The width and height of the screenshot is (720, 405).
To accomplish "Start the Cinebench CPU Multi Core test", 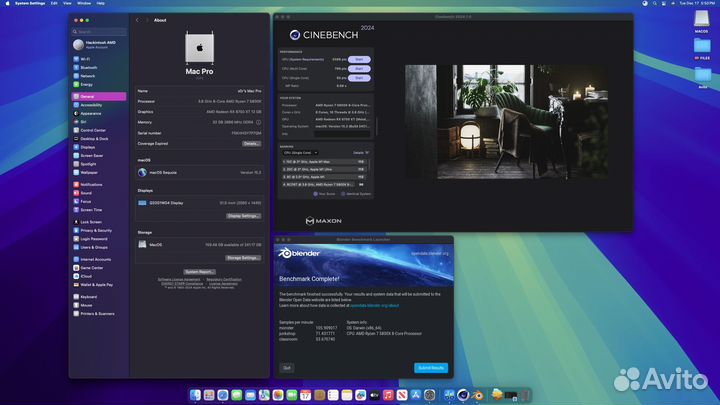I will [359, 69].
